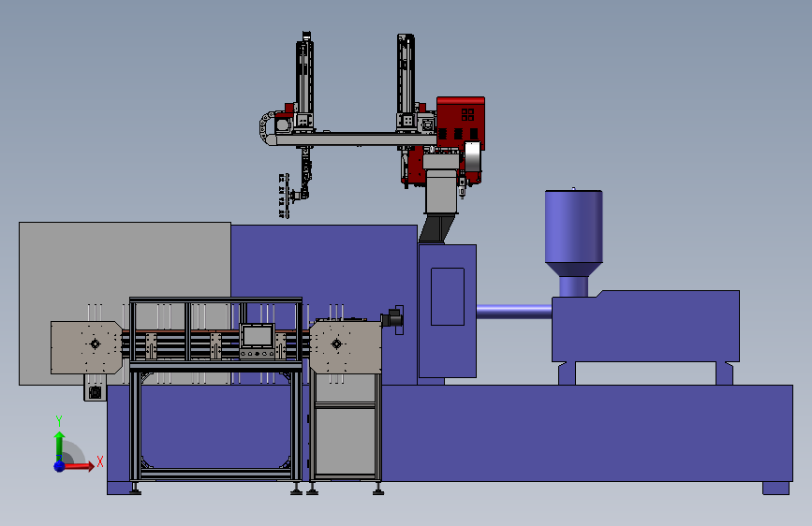Select the right conveyor end plate
812x526 pixels.
(346, 347)
